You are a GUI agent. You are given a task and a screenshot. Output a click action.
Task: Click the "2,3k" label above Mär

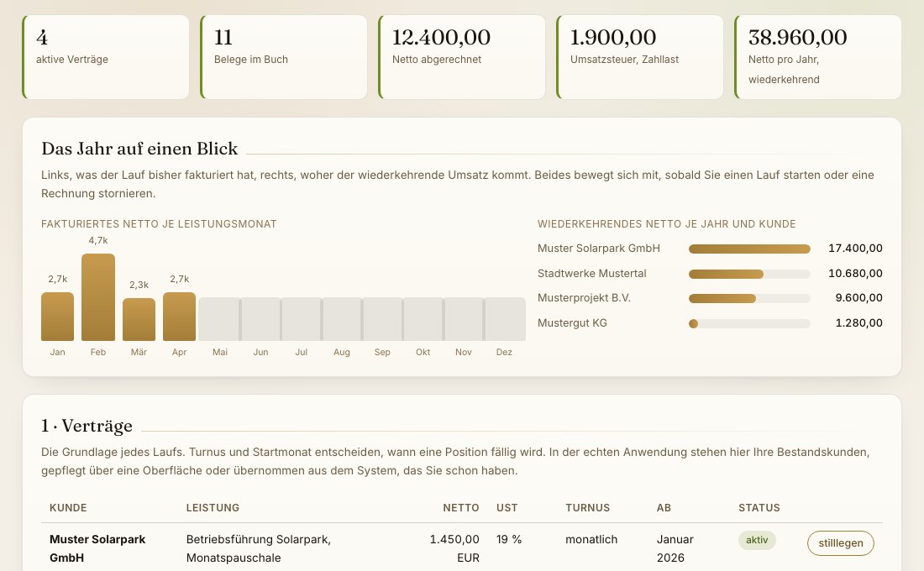139,285
